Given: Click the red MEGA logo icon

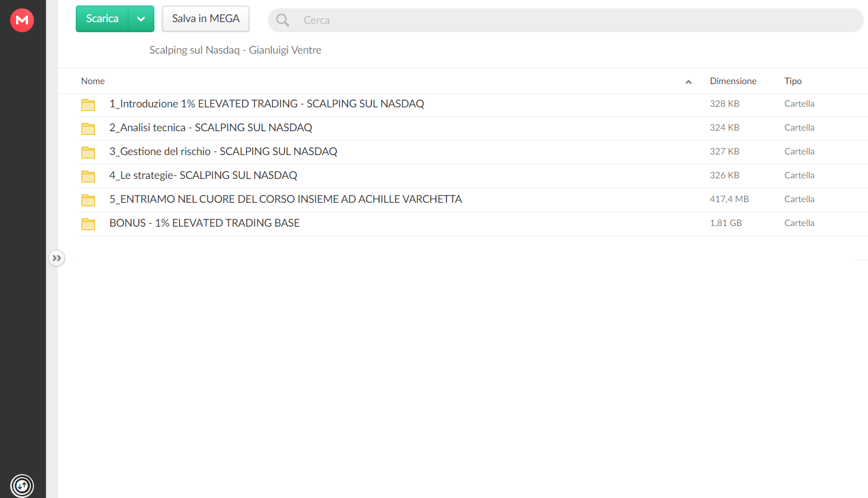Looking at the screenshot, I should pyautogui.click(x=22, y=20).
